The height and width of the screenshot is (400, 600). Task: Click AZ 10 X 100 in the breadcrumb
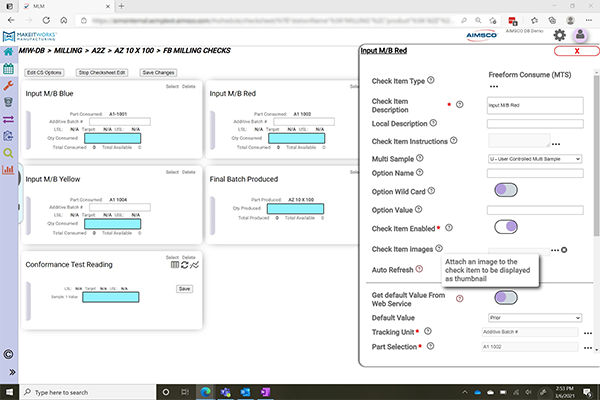pyautogui.click(x=134, y=51)
